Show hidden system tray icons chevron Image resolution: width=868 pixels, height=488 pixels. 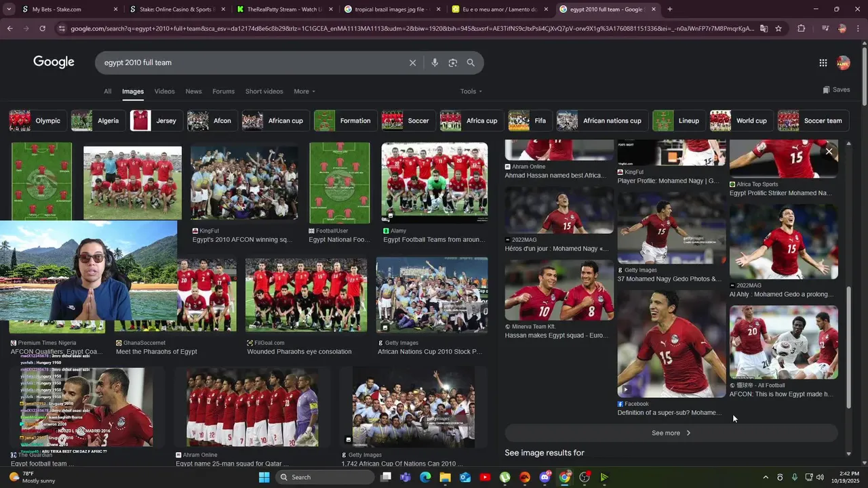[x=766, y=477]
